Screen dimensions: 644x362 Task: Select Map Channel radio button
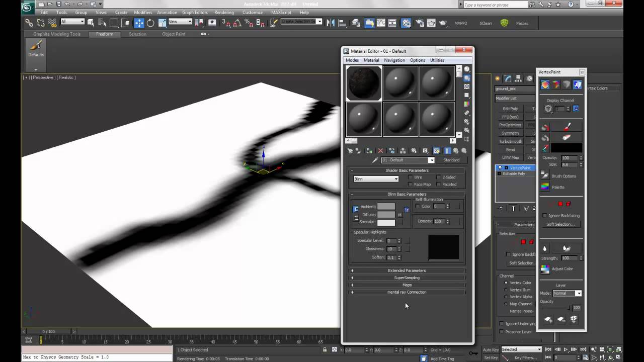point(506,304)
